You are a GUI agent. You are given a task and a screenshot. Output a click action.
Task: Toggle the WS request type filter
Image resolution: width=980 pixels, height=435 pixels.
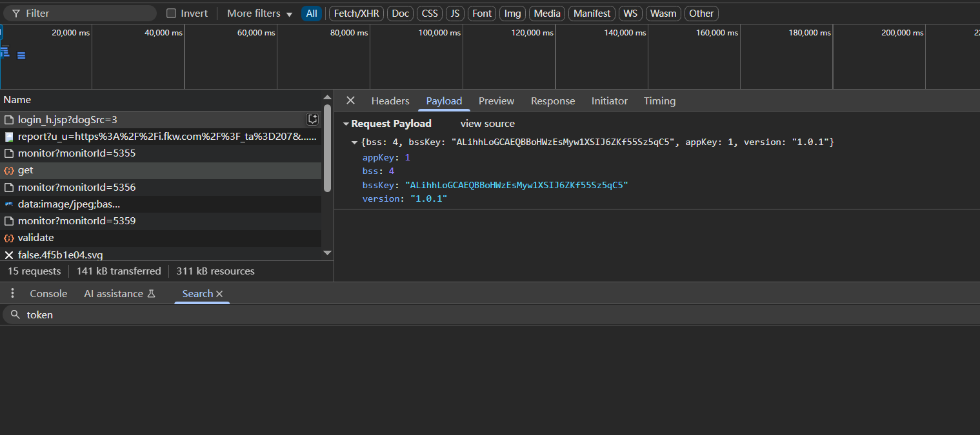pos(630,14)
